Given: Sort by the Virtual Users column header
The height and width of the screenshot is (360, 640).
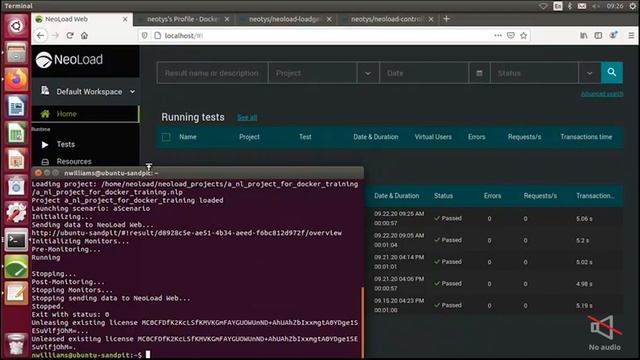Looking at the screenshot, I should tap(433, 137).
